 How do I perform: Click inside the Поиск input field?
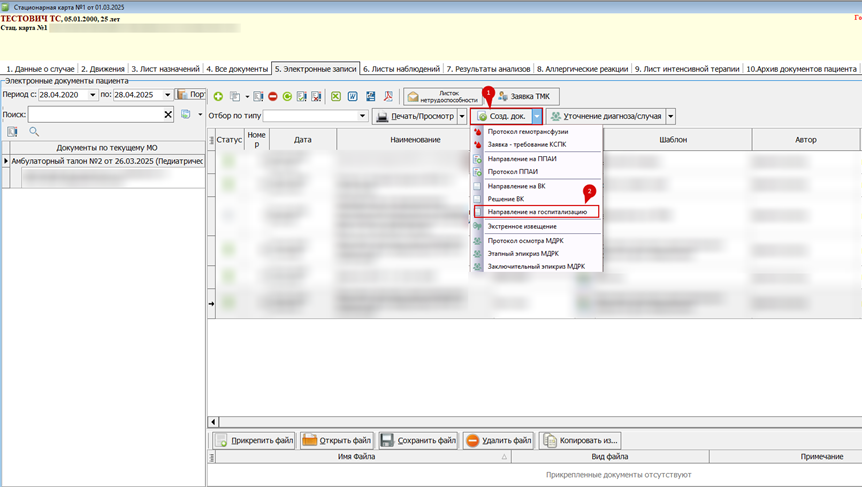coord(95,114)
